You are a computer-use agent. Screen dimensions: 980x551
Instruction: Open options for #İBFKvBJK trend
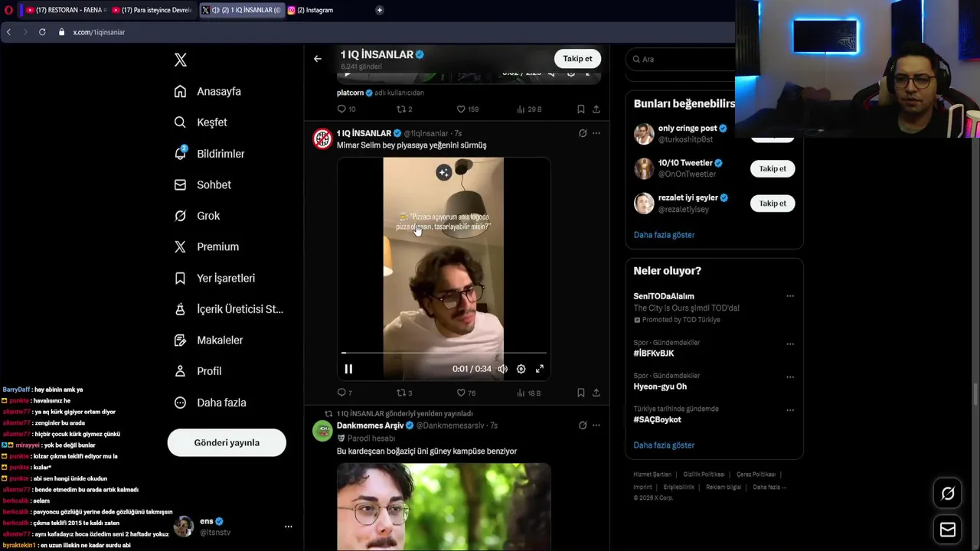[x=790, y=344]
